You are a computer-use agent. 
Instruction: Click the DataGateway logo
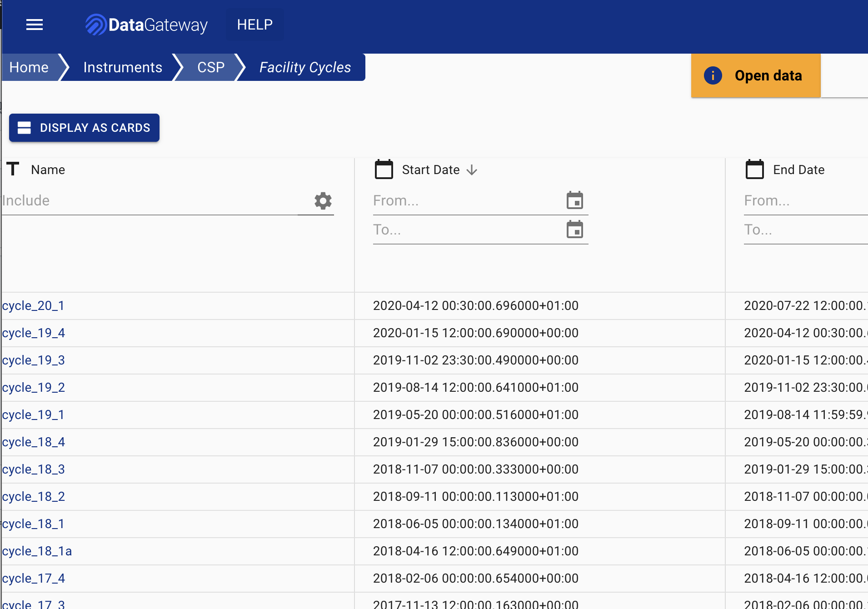click(146, 25)
